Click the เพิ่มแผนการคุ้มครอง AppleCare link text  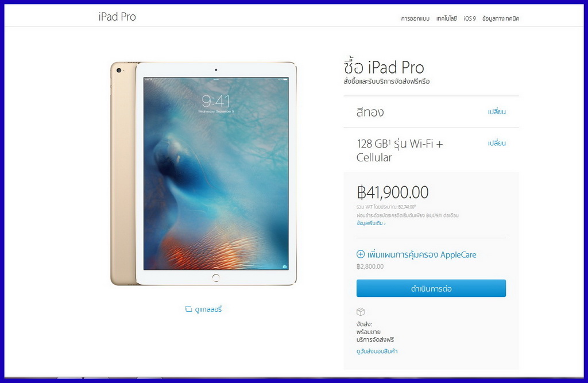pyautogui.click(x=422, y=254)
